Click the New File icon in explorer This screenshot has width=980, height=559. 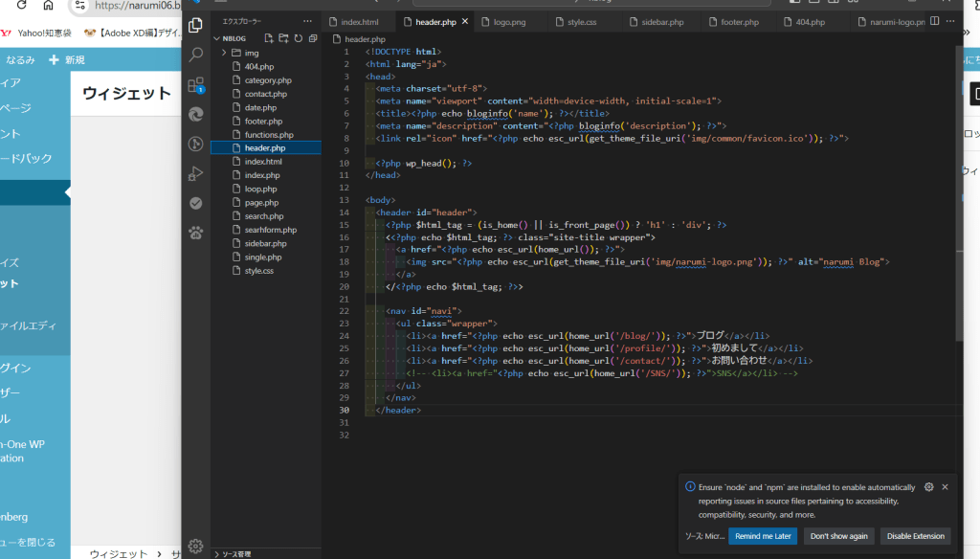pyautogui.click(x=269, y=38)
